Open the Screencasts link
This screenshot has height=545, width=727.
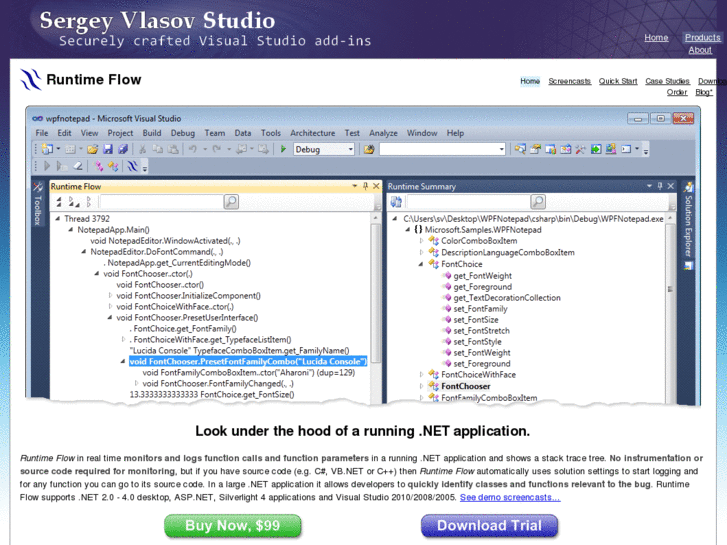pos(569,81)
